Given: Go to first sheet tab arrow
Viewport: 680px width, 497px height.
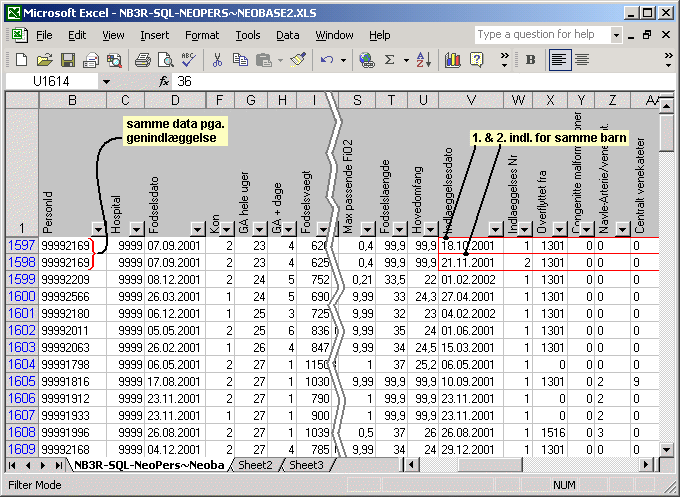Looking at the screenshot, I should (12, 465).
